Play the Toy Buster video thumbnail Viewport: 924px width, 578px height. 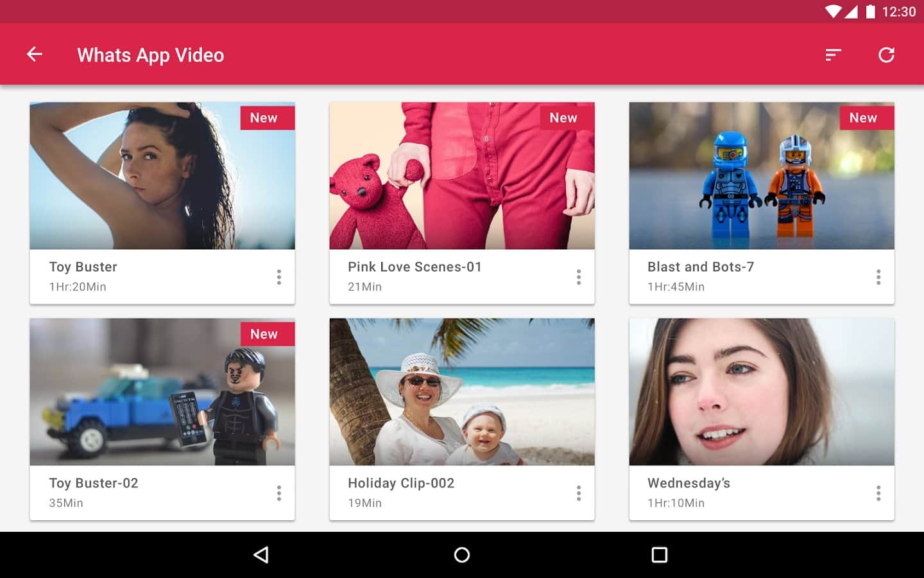point(162,175)
